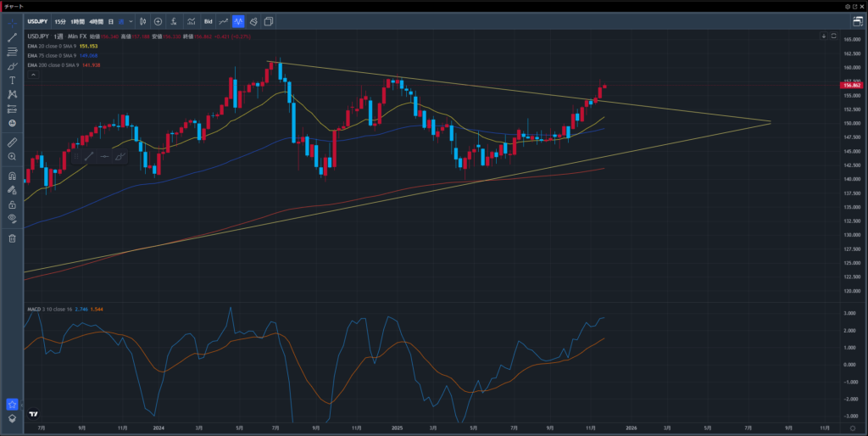Toggle the lock all drawings icon
The width and height of the screenshot is (868, 436).
pos(12,204)
